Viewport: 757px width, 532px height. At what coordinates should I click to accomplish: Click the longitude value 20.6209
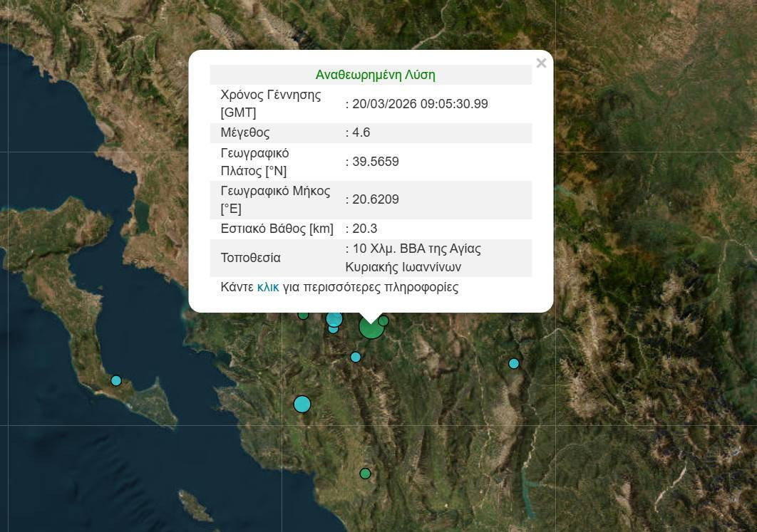375,199
